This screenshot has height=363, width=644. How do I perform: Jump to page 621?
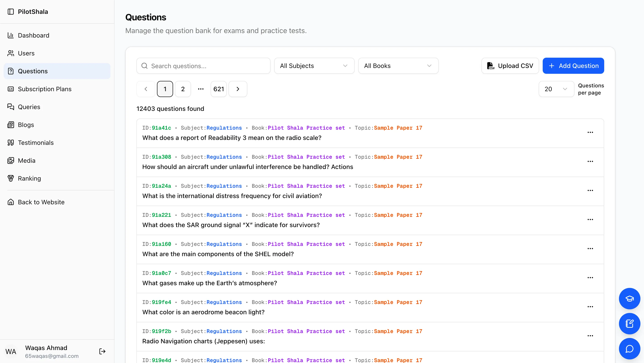tap(218, 89)
